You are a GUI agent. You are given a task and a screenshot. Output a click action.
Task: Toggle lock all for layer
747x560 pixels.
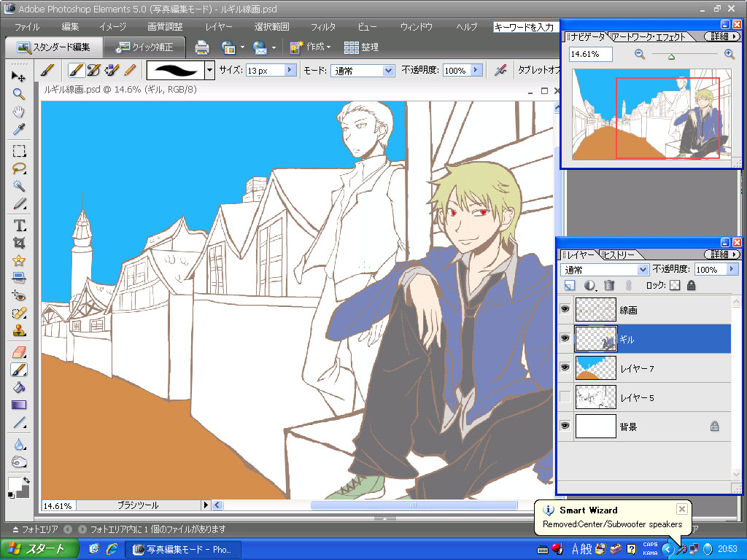692,285
